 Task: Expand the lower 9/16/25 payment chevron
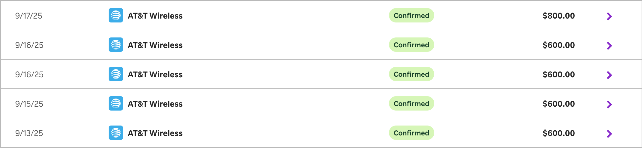click(x=609, y=75)
